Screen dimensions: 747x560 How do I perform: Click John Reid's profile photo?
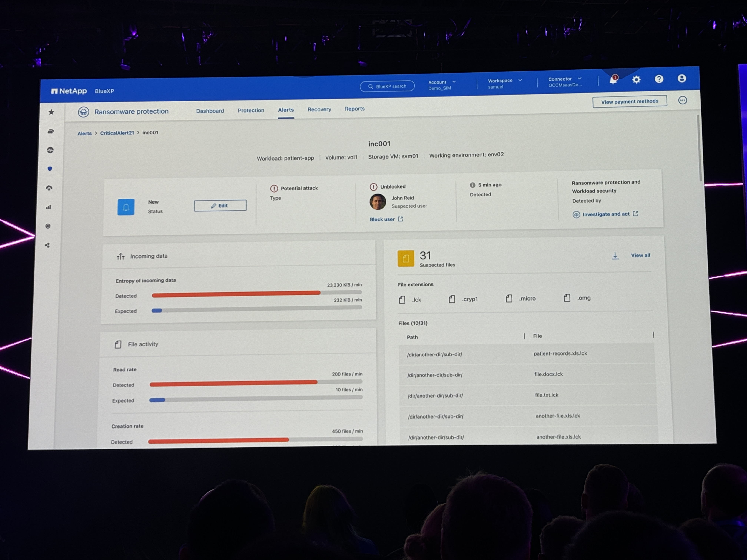coord(378,201)
